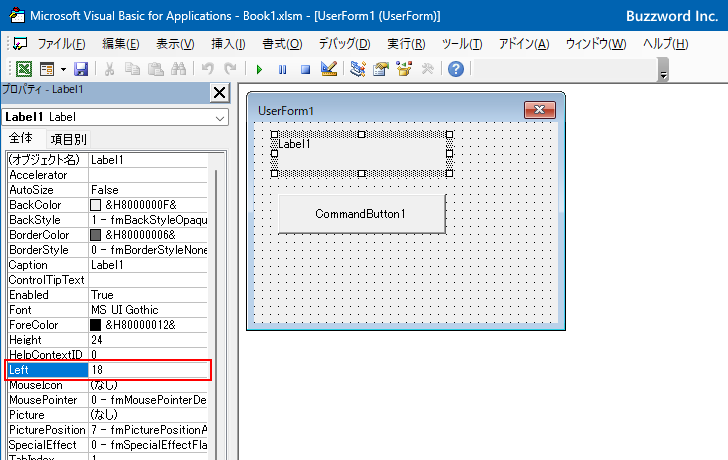
Task: Click the BorderColor swatch &H80000006&
Action: pos(96,235)
